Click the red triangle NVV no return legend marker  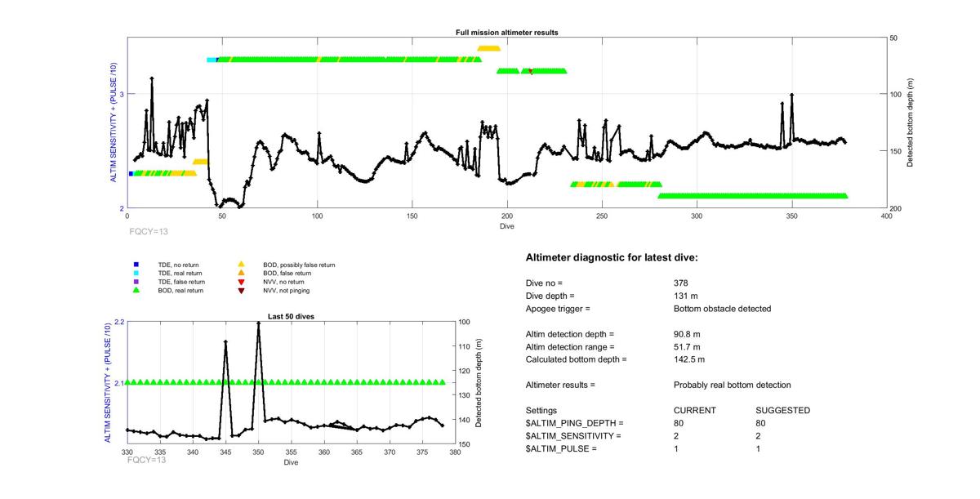[242, 282]
